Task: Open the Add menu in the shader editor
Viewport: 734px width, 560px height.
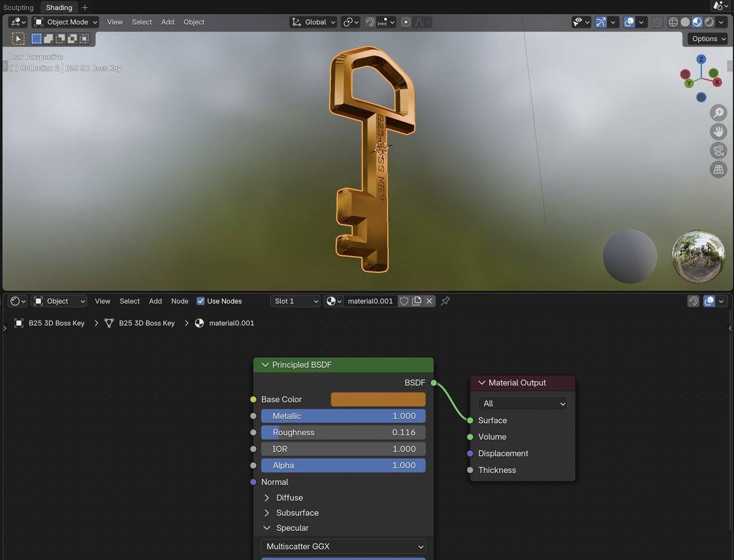Action: pos(155,301)
